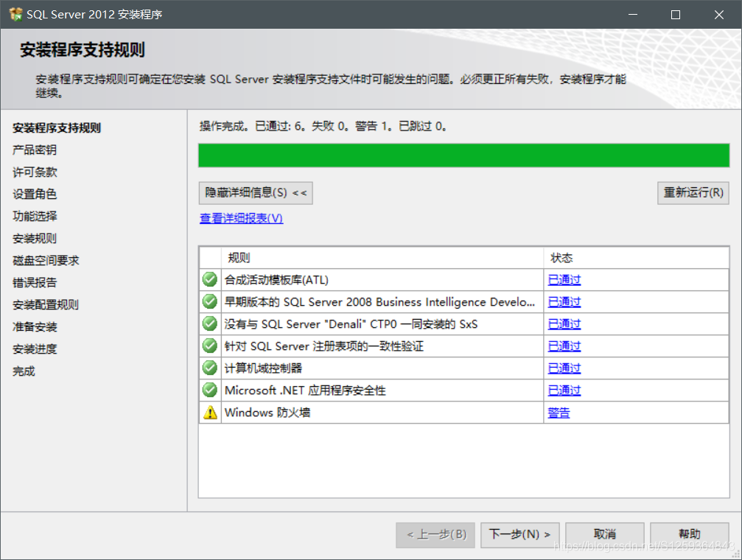Screen dimensions: 742x560
Task: Select 准备安装 step in sidebar
Action: [35, 327]
